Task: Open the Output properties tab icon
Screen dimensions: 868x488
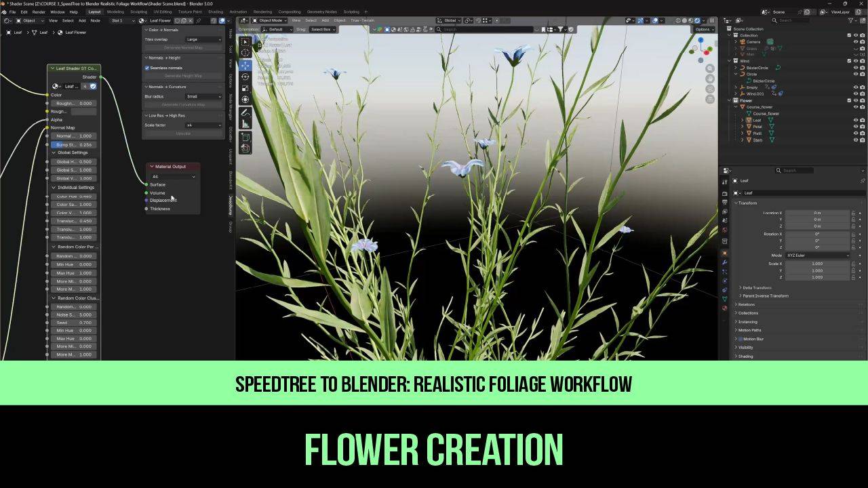Action: tap(725, 203)
